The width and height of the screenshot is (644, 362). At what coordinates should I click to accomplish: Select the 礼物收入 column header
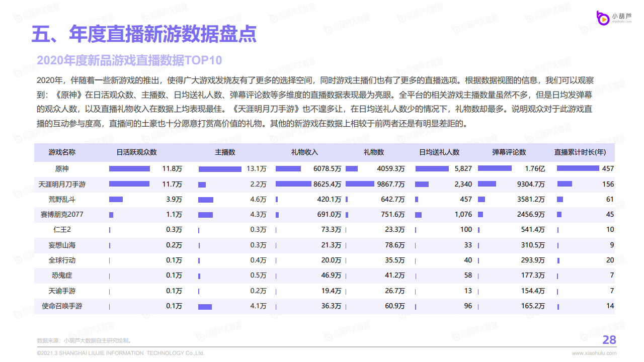pyautogui.click(x=304, y=152)
